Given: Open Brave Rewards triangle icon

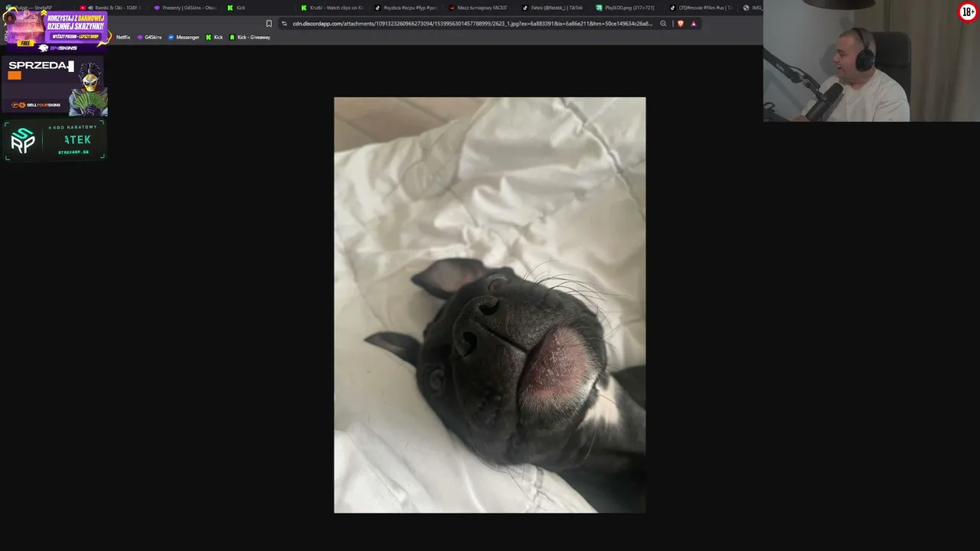Looking at the screenshot, I should tap(694, 24).
